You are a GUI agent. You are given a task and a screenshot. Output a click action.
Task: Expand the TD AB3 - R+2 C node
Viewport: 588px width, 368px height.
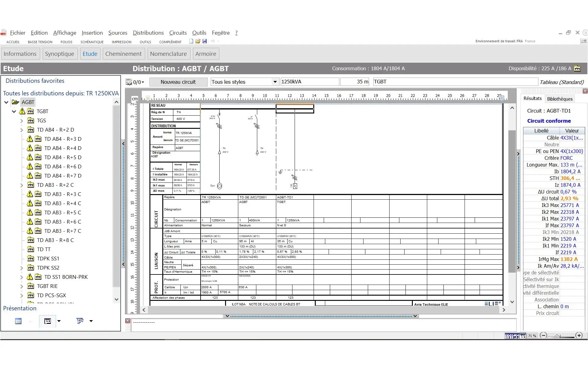tap(21, 185)
